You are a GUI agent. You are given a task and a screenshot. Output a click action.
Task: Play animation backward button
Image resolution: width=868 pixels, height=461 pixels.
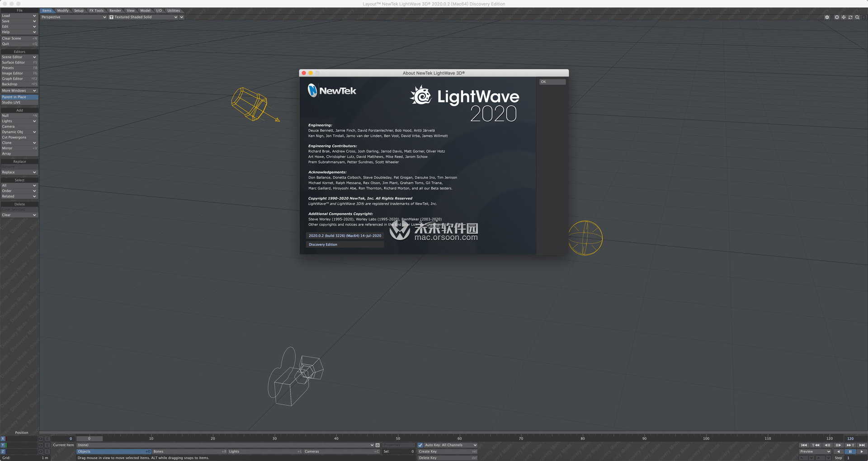coord(839,452)
